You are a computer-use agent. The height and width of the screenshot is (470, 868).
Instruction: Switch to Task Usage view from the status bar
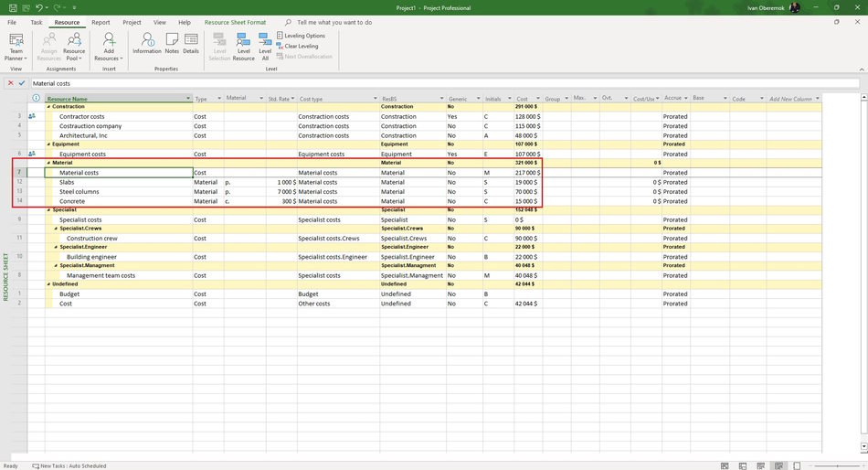743,465
